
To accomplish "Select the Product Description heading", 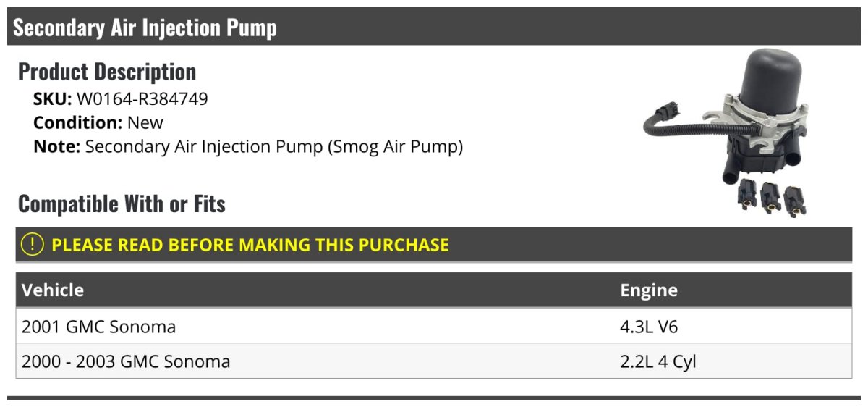I will coord(107,72).
